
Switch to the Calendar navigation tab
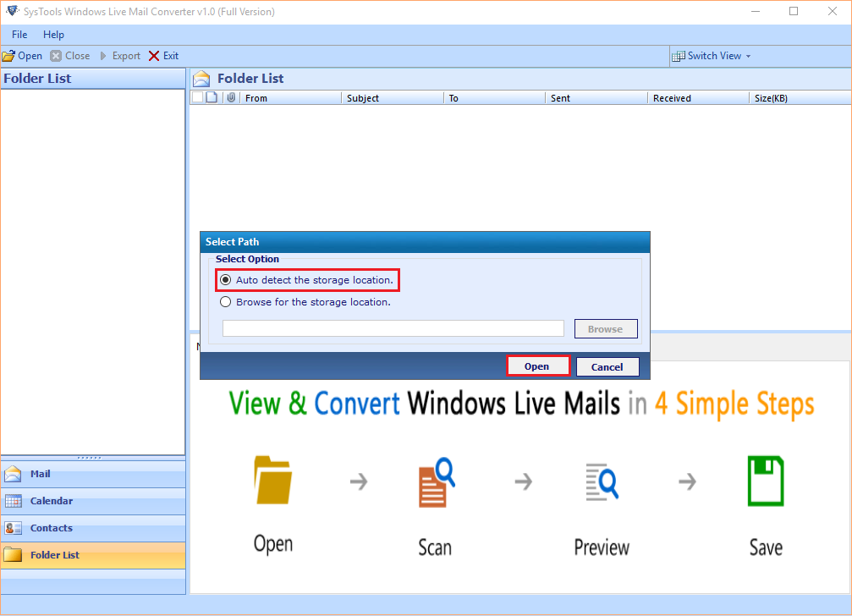click(x=93, y=502)
